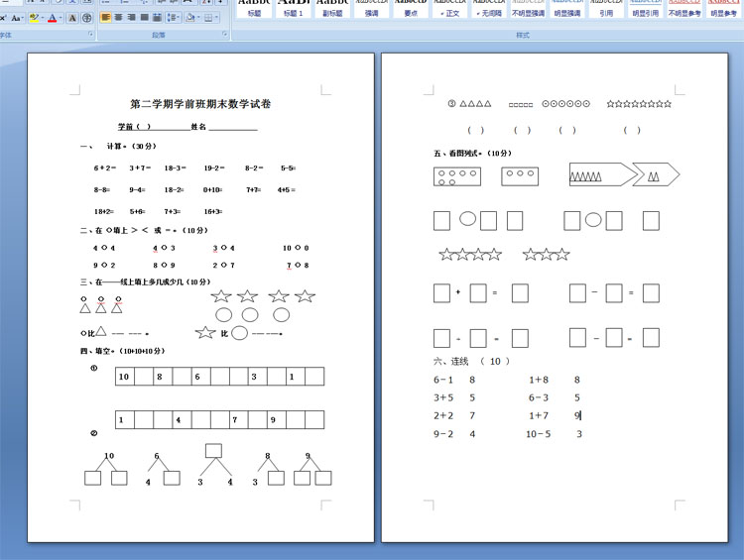
Task: Click the borders button
Action: [x=208, y=18]
